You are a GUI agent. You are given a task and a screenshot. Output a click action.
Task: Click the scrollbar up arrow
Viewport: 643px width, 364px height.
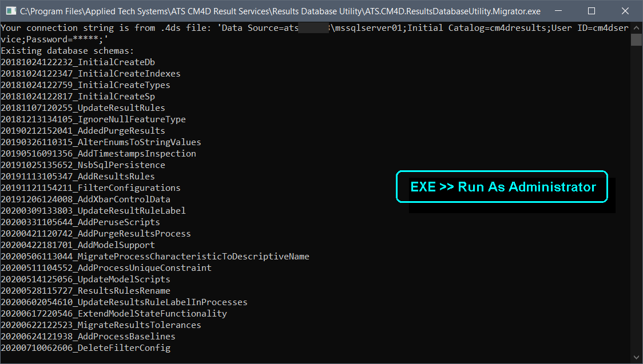[x=636, y=27]
